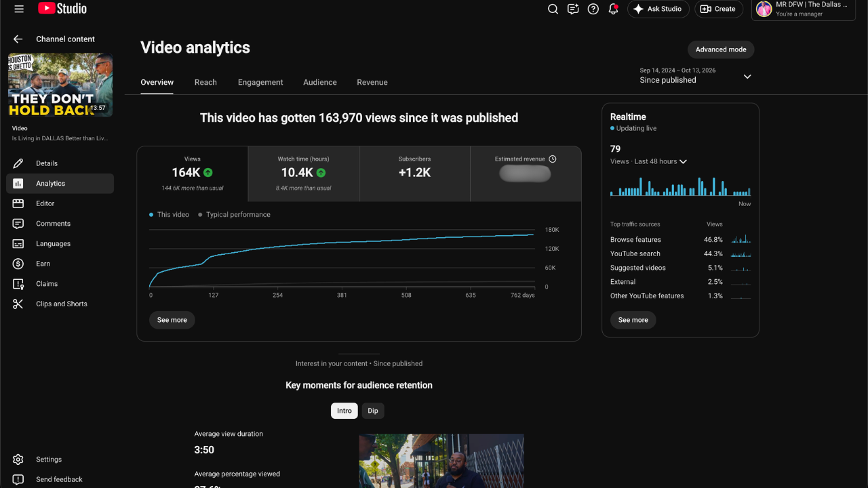This screenshot has height=488, width=868.
Task: Select the Watch time (hours) card
Action: point(303,174)
